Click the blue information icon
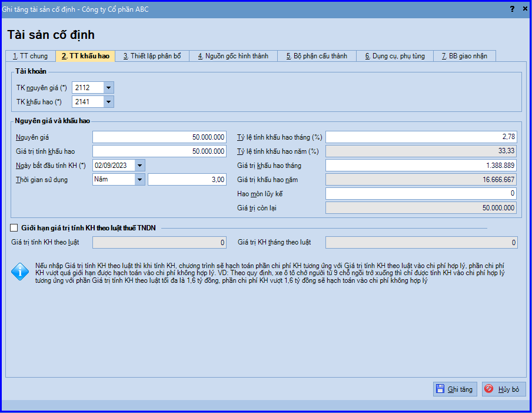Screen dimensions: 532x413 (20, 272)
